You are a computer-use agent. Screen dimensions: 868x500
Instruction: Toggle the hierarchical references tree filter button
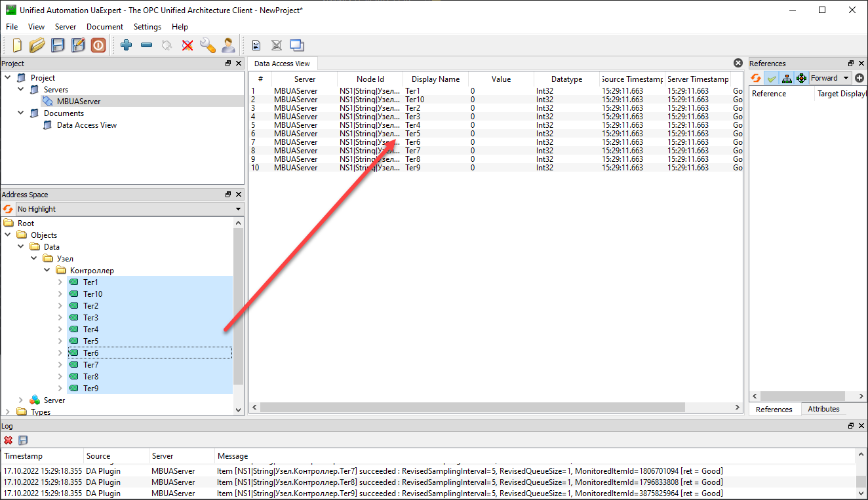787,78
